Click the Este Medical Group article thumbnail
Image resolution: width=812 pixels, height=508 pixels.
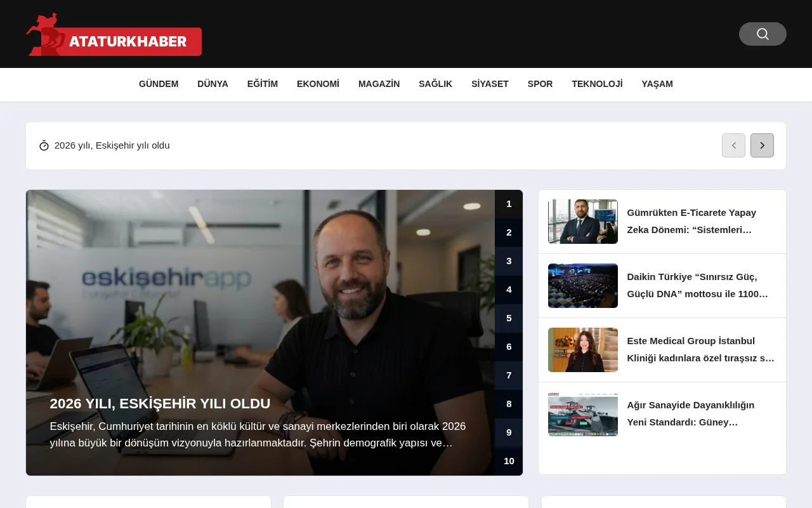tap(582, 350)
